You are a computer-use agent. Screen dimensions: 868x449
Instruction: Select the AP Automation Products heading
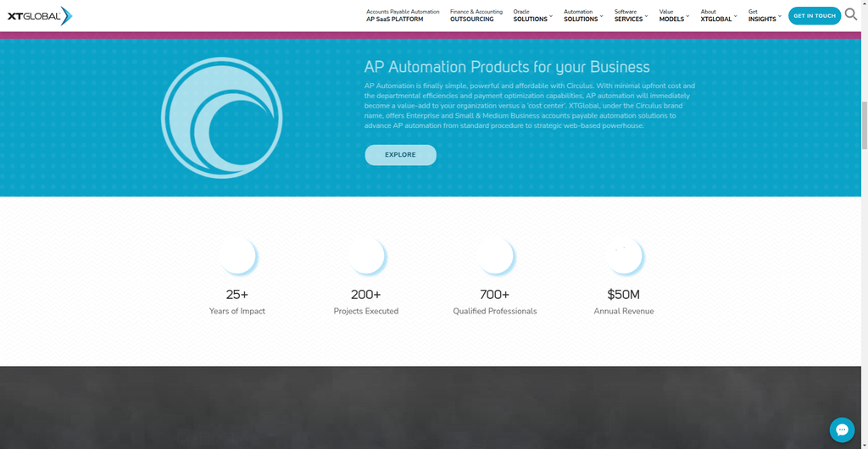(507, 68)
